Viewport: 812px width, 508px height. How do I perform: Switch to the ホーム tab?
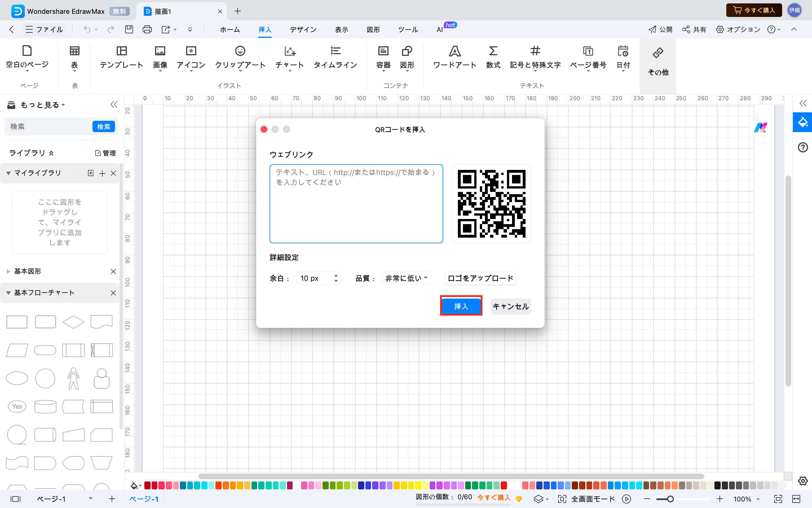[230, 30]
